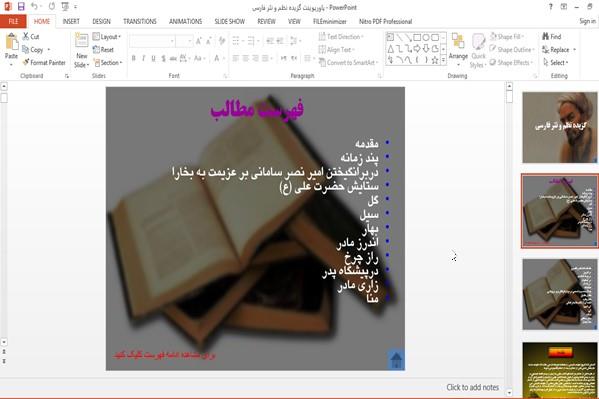The height and width of the screenshot is (399, 599).
Task: Click the Copy icon
Action: [26, 49]
